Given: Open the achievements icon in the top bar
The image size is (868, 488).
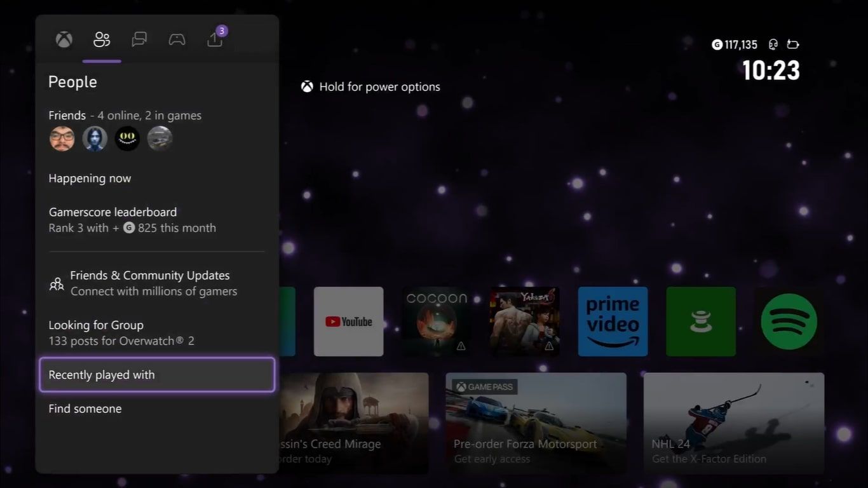Looking at the screenshot, I should coord(772,44).
